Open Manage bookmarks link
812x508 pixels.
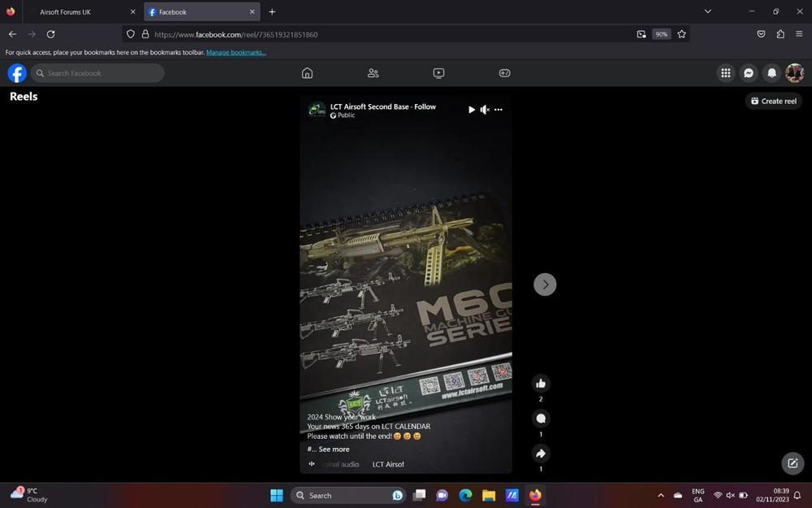point(234,51)
